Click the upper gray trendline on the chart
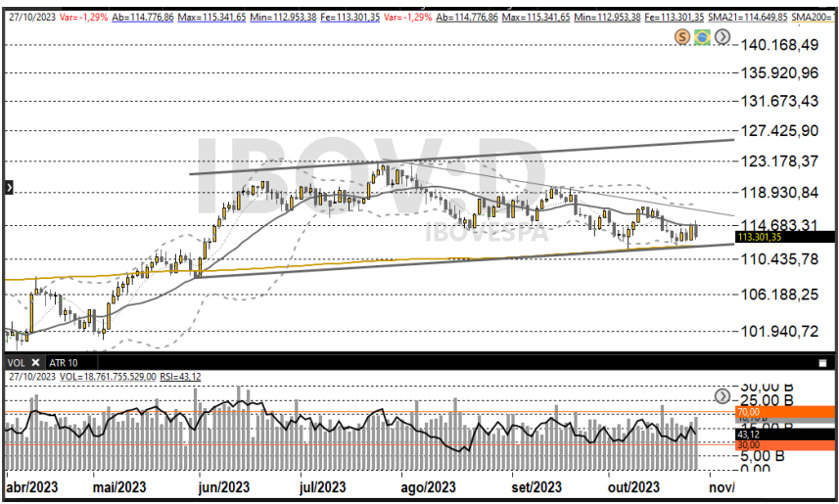 (x=460, y=157)
